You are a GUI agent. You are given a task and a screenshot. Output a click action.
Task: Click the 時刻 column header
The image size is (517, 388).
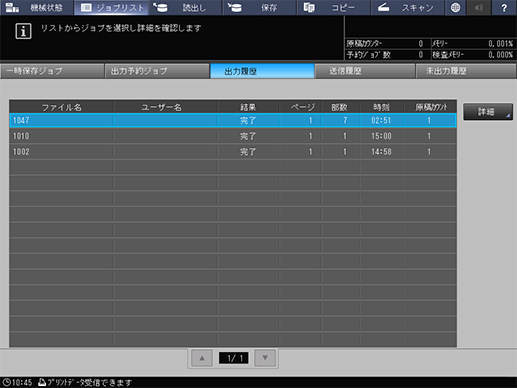click(381, 107)
